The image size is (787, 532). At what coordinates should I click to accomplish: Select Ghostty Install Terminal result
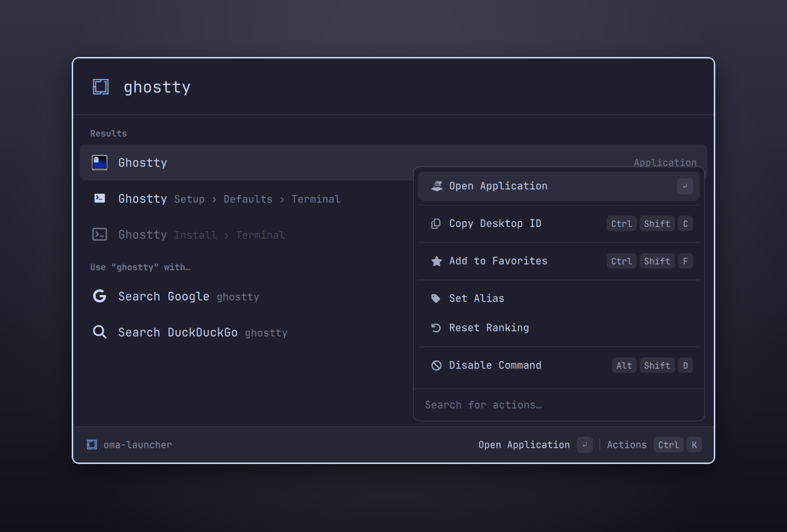point(246,234)
